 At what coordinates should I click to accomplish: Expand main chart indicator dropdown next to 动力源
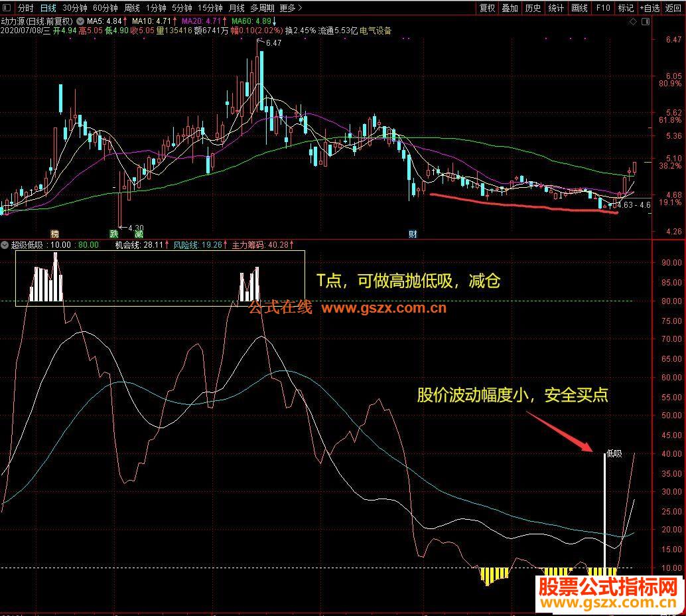point(80,21)
